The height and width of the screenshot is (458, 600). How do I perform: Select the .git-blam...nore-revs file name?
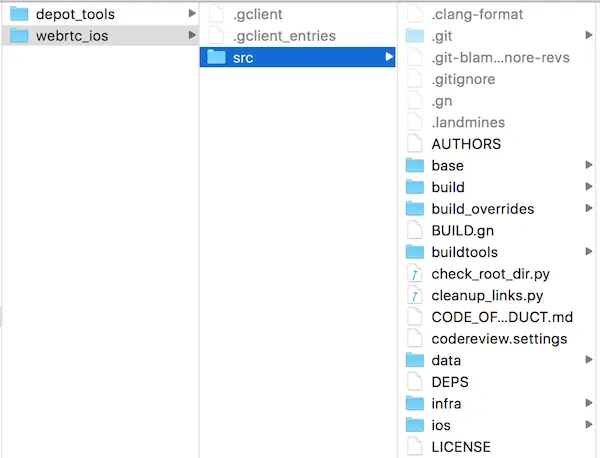pos(501,58)
